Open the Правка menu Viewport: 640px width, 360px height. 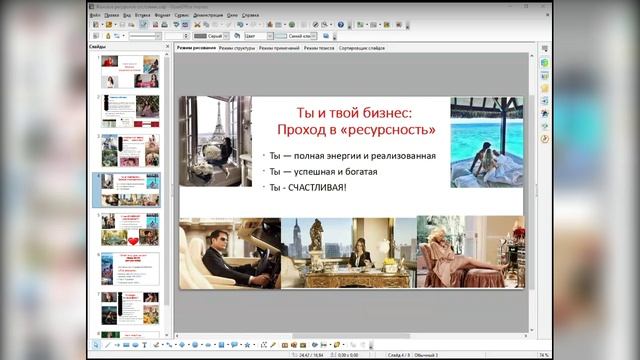pyautogui.click(x=111, y=15)
